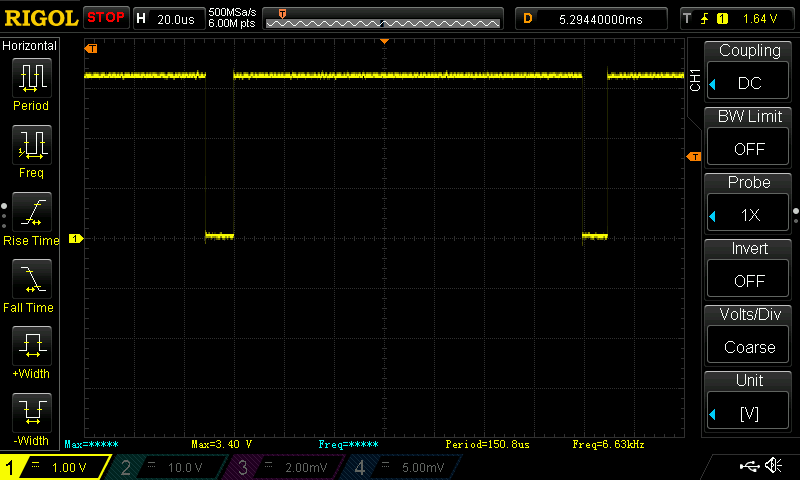Click the Freq=6.63kHz measurement
Viewport: 800px width, 480px height.
click(x=608, y=444)
